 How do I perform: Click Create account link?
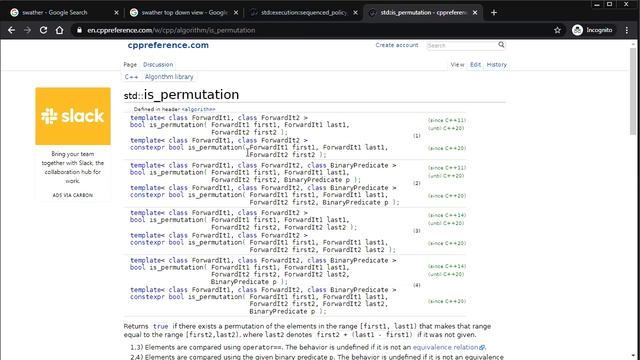[x=397, y=45]
